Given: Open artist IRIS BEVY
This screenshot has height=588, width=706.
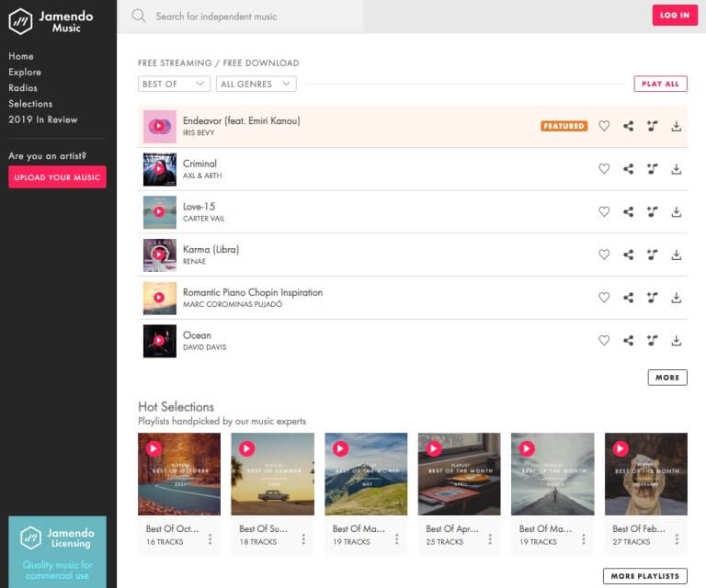Looking at the screenshot, I should pyautogui.click(x=199, y=132).
